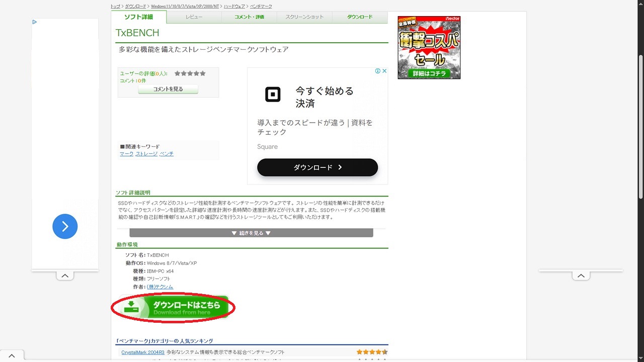Open the レビュー tab
Screen dimensions: 644x362
(194, 17)
